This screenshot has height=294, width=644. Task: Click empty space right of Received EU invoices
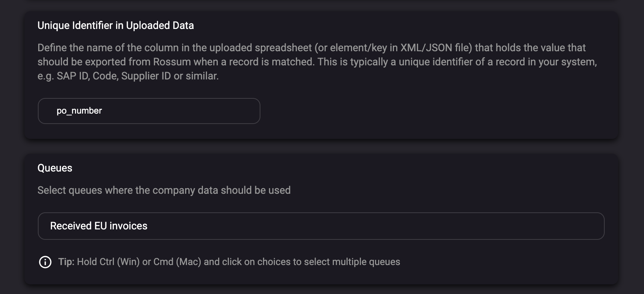371,226
